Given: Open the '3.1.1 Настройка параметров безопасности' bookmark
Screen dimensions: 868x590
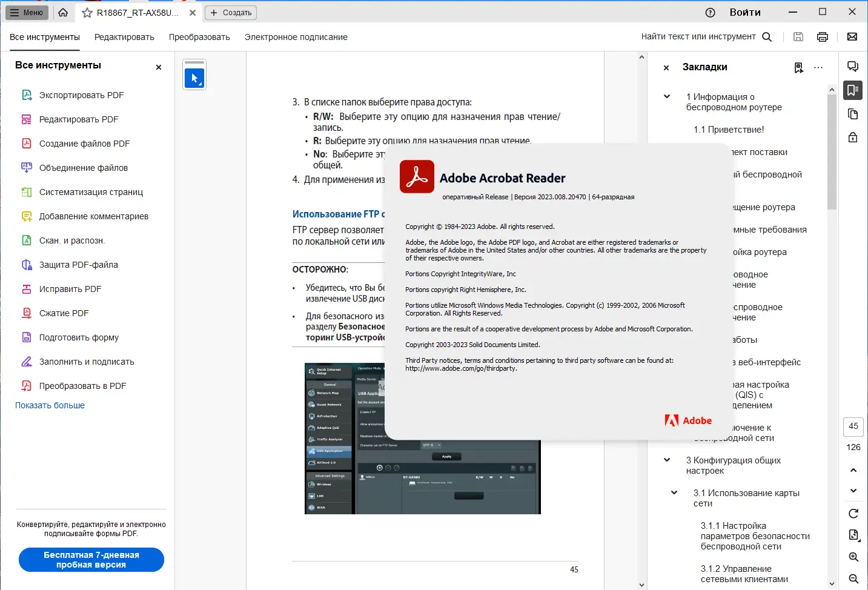Looking at the screenshot, I should [755, 536].
